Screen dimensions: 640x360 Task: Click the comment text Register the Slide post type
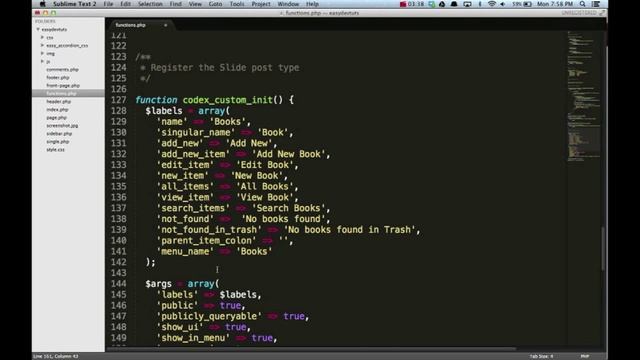(225, 68)
